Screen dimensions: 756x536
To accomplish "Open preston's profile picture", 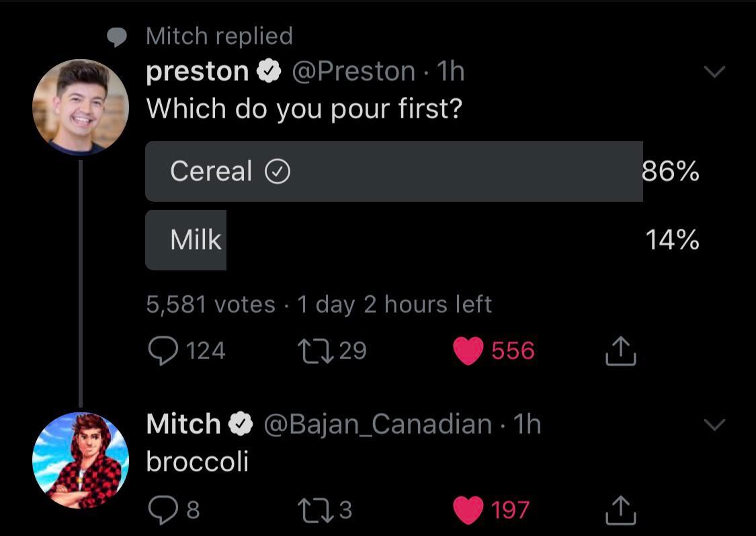I will [81, 108].
